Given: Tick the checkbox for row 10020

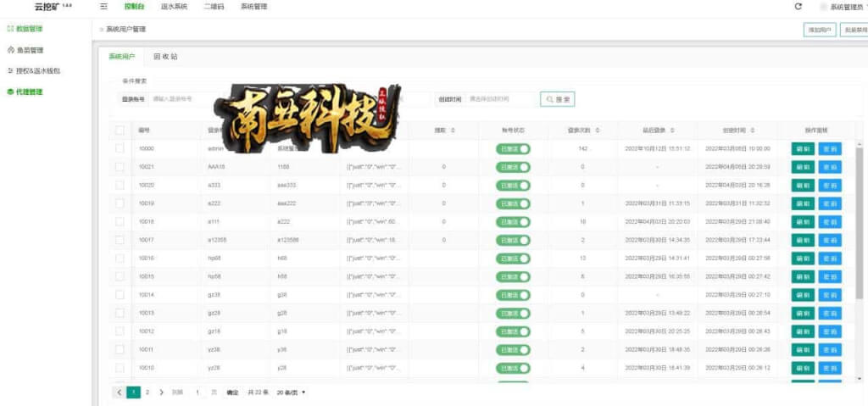Looking at the screenshot, I should [x=120, y=185].
